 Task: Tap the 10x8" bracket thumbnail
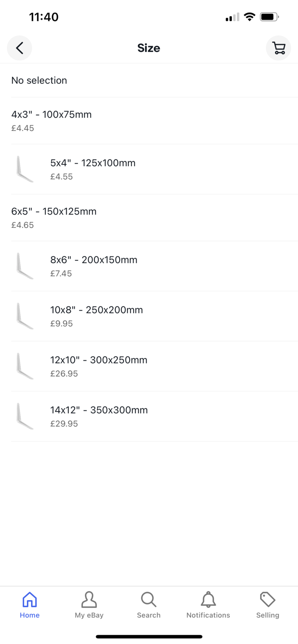[x=25, y=316]
